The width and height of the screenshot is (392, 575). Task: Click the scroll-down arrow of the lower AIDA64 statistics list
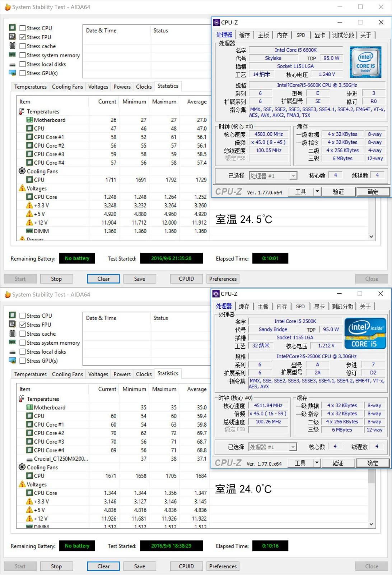(371, 524)
